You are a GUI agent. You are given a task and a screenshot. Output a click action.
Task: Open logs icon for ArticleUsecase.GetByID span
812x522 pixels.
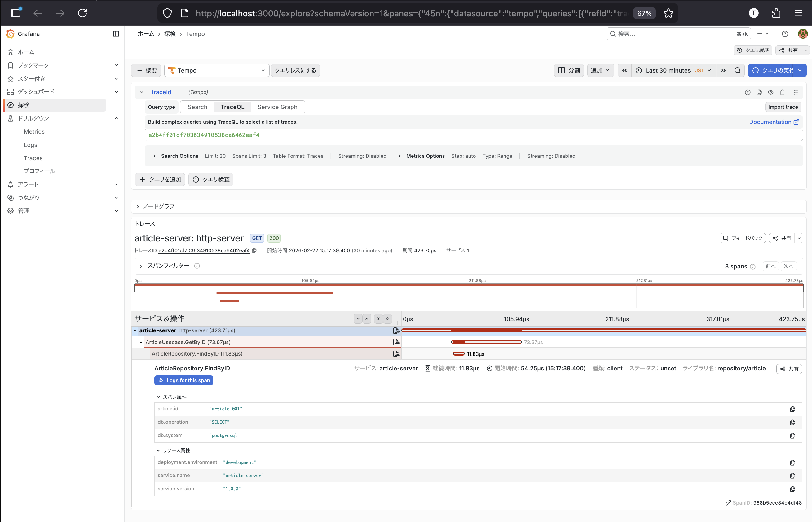click(396, 342)
